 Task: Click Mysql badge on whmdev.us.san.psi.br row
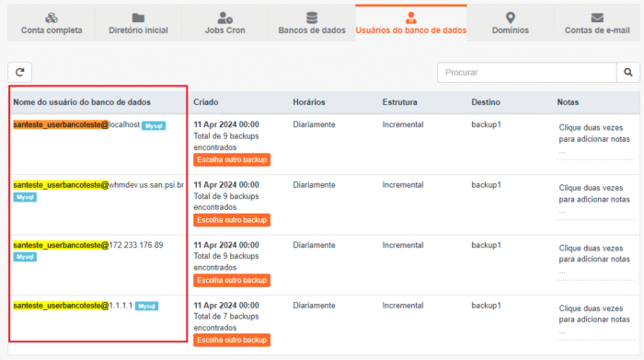(x=25, y=197)
